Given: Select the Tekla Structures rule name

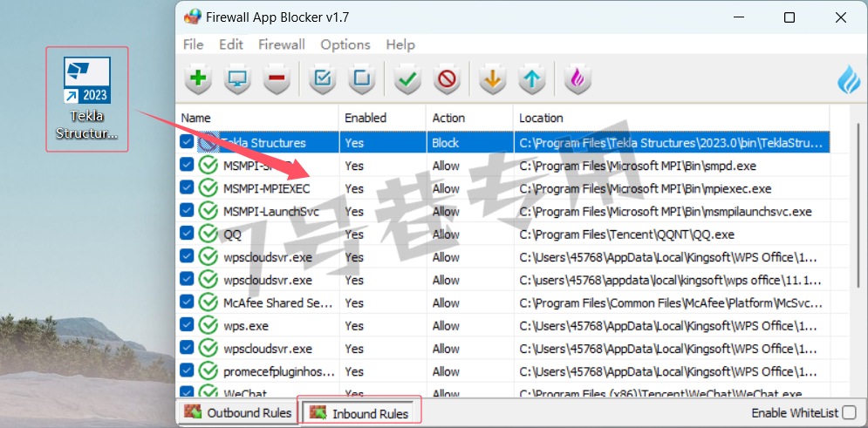Looking at the screenshot, I should pyautogui.click(x=263, y=143).
